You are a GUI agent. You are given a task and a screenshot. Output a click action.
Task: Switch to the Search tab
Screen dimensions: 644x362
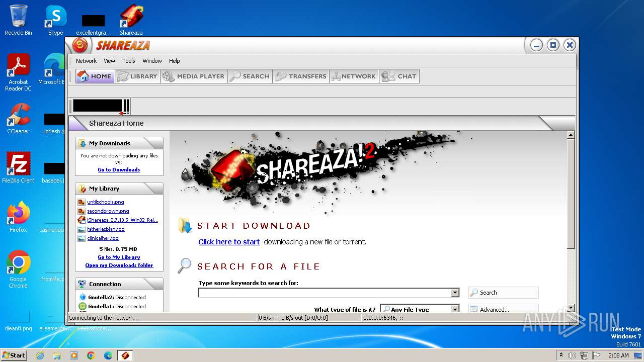click(x=250, y=76)
